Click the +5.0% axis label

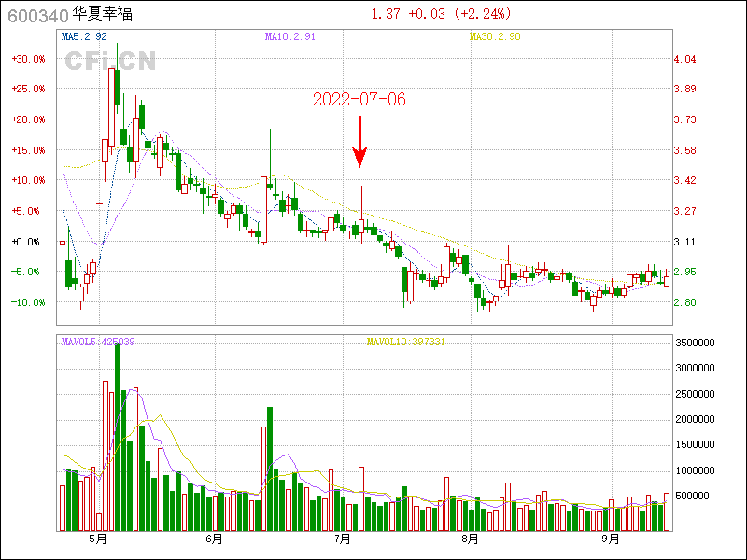point(28,211)
